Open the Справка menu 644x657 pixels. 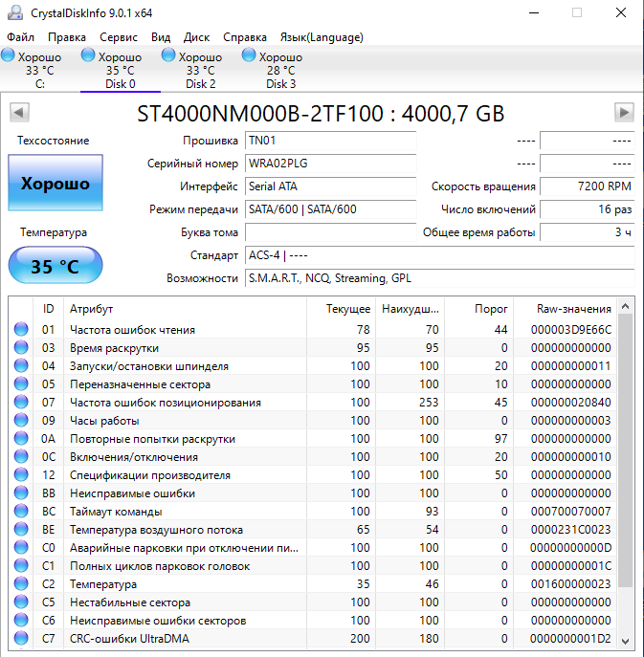pyautogui.click(x=245, y=37)
